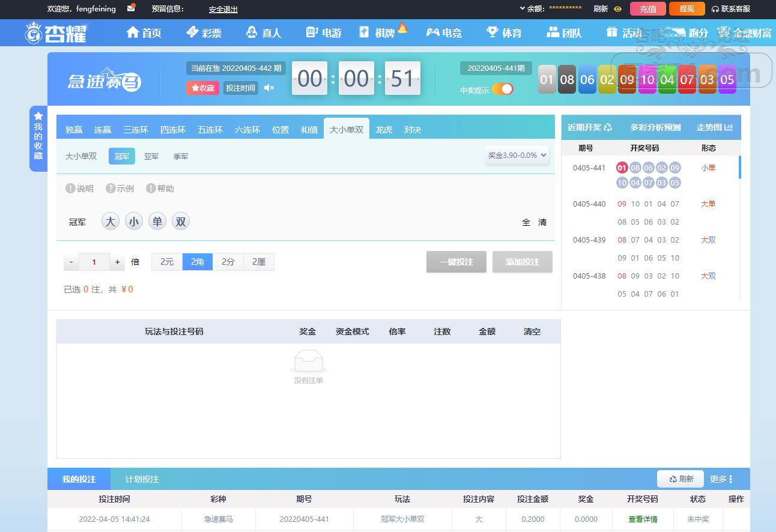Select the 大 bet ball
This screenshot has height=532, width=776.
tap(111, 222)
